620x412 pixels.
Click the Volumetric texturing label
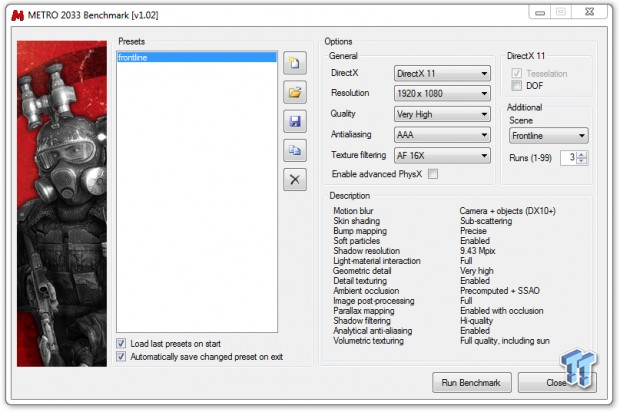[x=369, y=340]
